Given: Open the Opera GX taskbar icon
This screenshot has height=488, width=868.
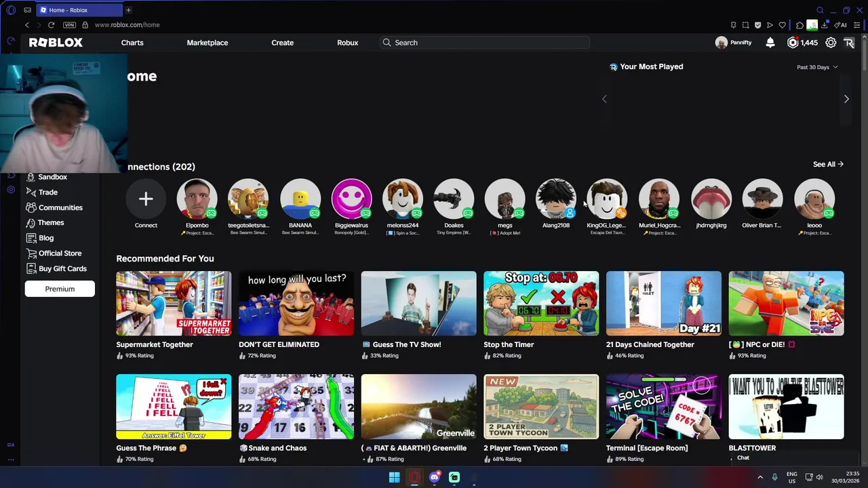Looking at the screenshot, I should pos(414,478).
